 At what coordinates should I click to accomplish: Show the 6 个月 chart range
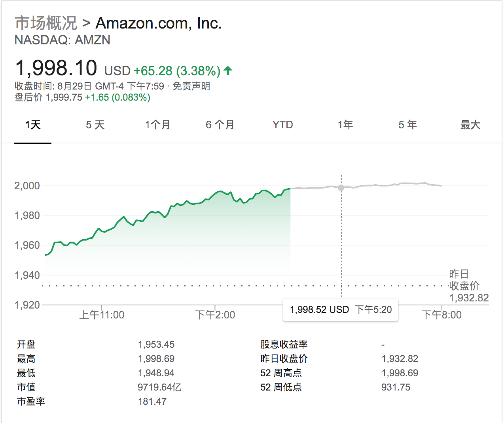click(x=220, y=125)
